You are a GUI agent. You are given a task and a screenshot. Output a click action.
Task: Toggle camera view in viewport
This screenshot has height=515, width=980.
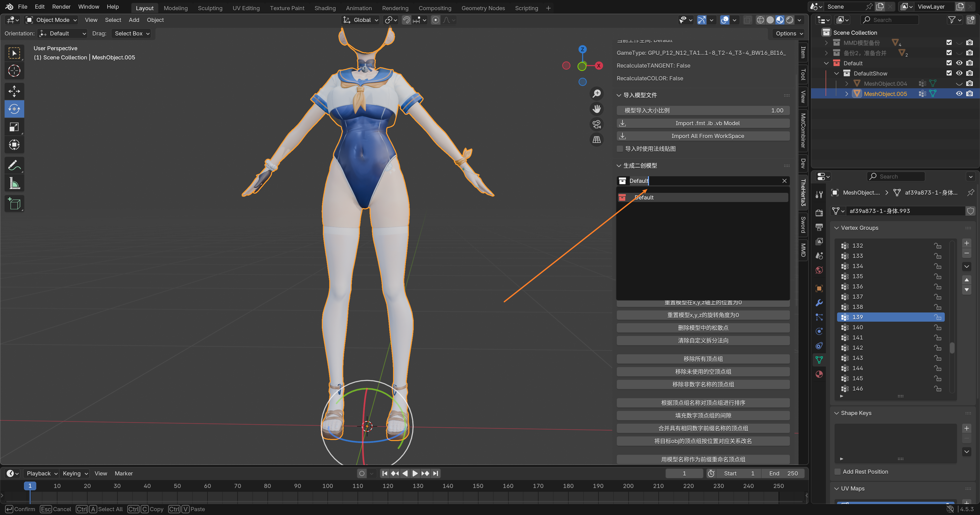click(x=596, y=124)
